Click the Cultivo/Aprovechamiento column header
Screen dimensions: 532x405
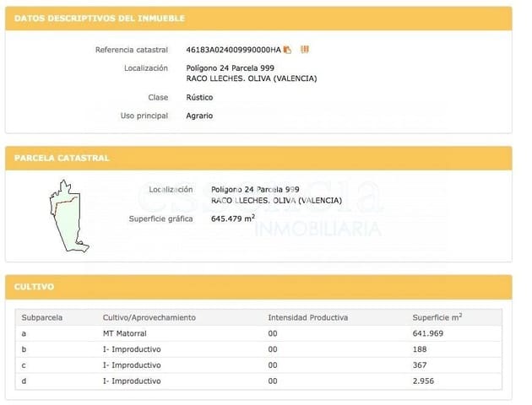[x=149, y=317]
